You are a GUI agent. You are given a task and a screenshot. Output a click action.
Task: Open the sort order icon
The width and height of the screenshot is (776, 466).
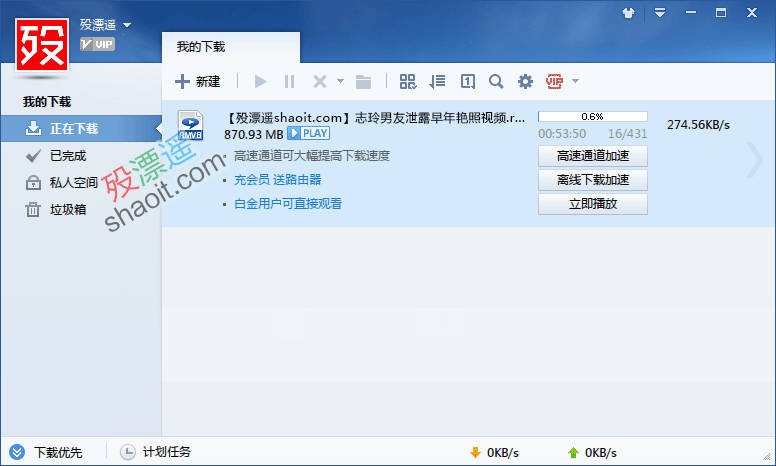click(x=437, y=81)
